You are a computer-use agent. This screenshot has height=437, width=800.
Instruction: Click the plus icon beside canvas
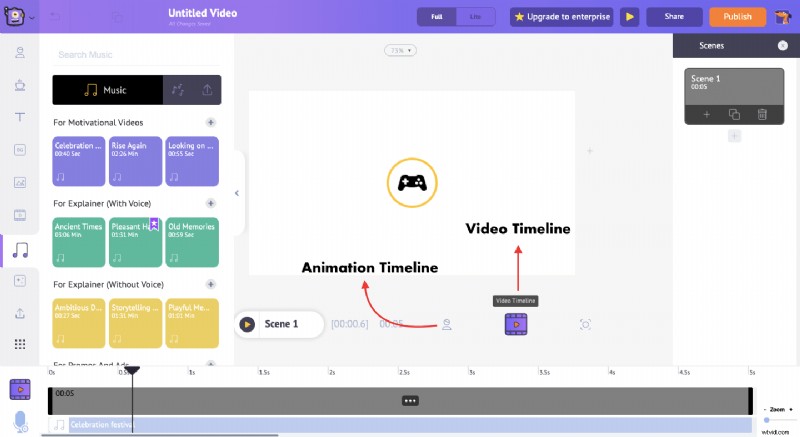tap(590, 151)
